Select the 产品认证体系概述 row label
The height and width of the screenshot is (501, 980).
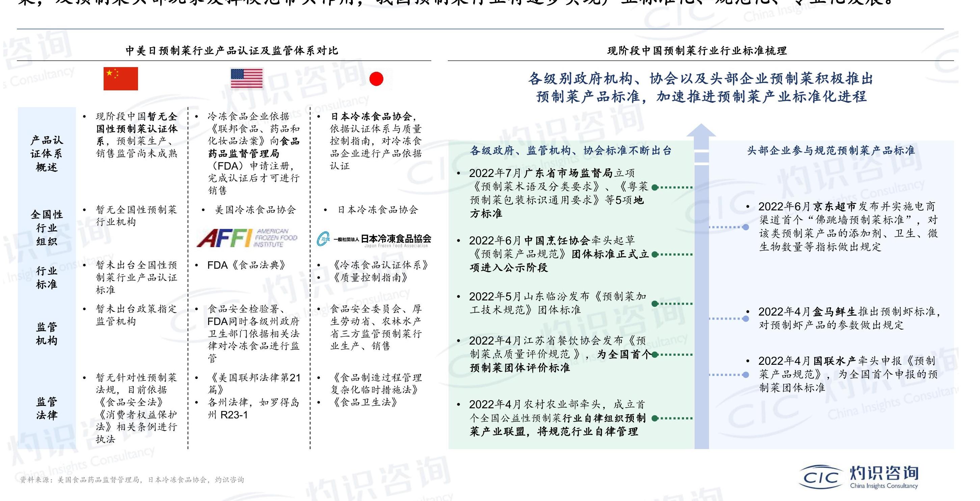[x=47, y=153]
